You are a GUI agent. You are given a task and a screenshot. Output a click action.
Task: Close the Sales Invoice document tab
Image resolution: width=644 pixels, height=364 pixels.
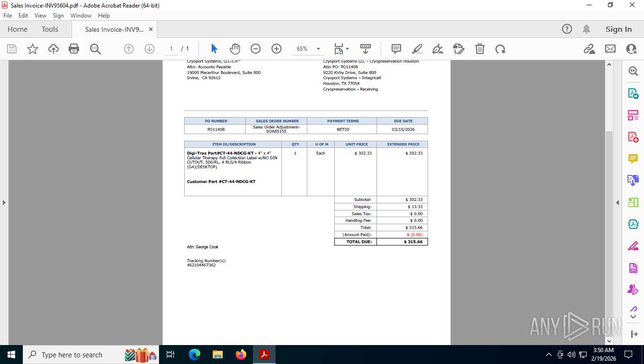coord(151,29)
